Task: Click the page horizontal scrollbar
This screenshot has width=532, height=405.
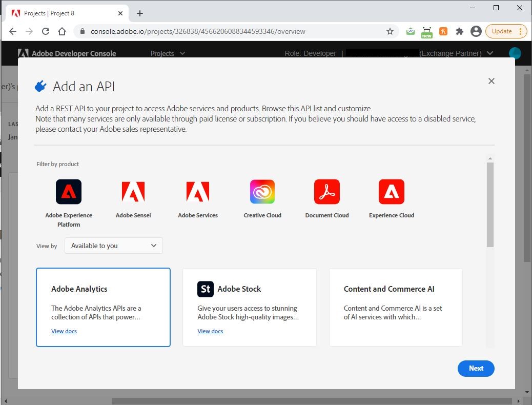Action: (311, 401)
